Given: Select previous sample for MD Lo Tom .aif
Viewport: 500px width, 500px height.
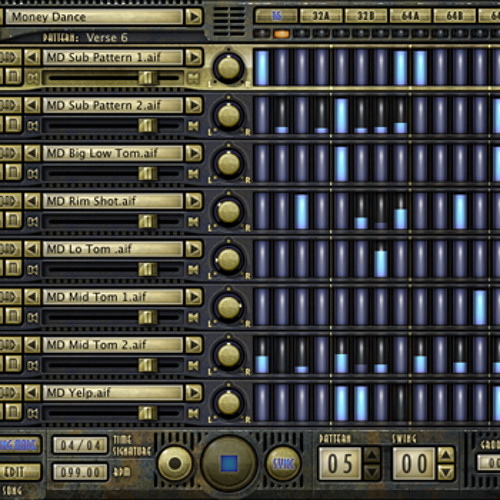Looking at the screenshot, I should point(32,249).
